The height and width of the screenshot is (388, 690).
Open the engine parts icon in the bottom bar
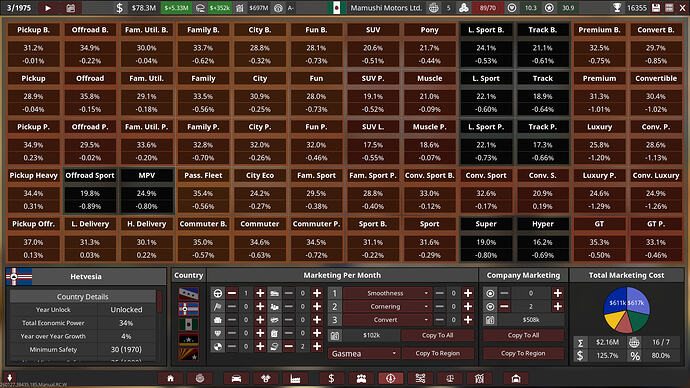click(x=265, y=378)
